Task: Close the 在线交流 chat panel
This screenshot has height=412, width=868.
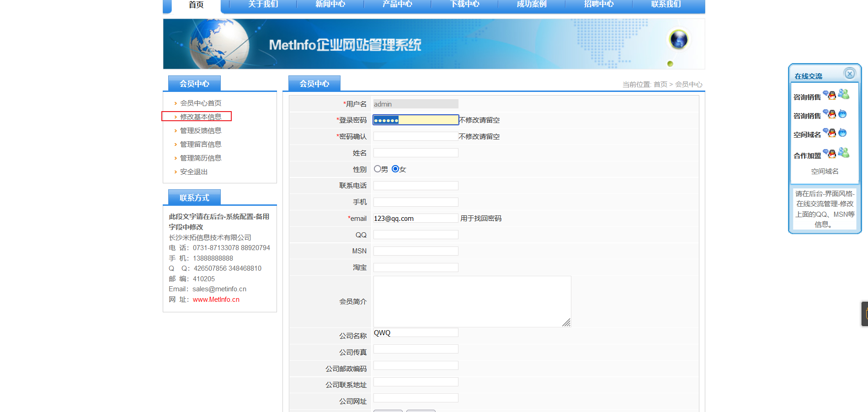Action: pos(849,74)
